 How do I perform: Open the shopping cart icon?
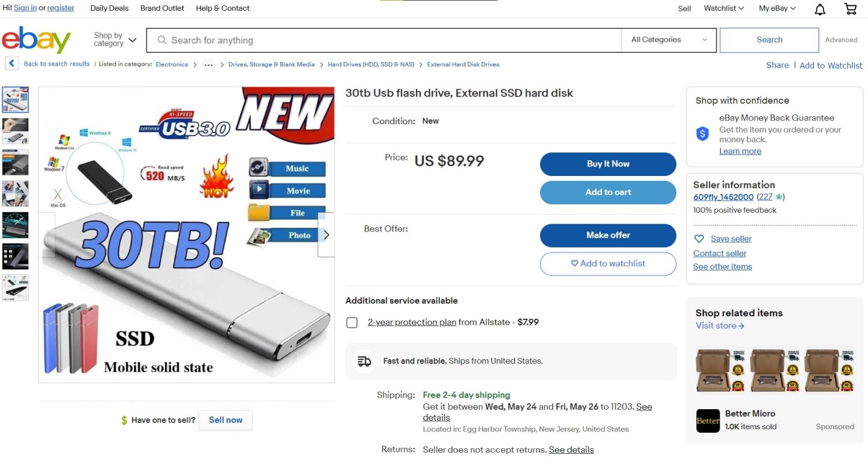850,9
